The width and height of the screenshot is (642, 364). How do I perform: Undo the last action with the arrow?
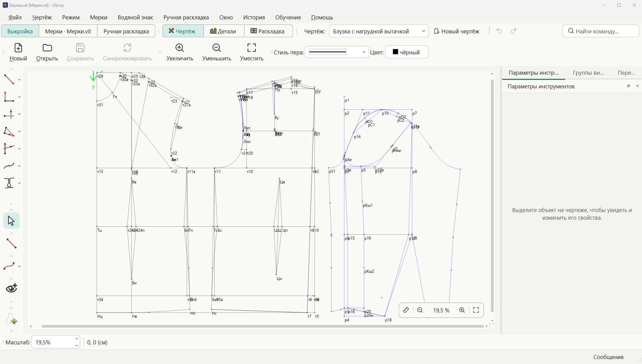499,31
